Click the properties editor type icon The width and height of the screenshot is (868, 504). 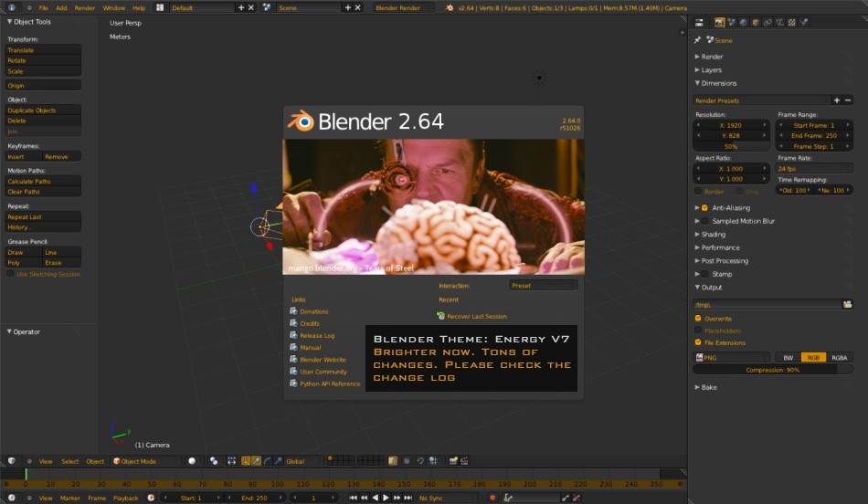click(x=699, y=22)
